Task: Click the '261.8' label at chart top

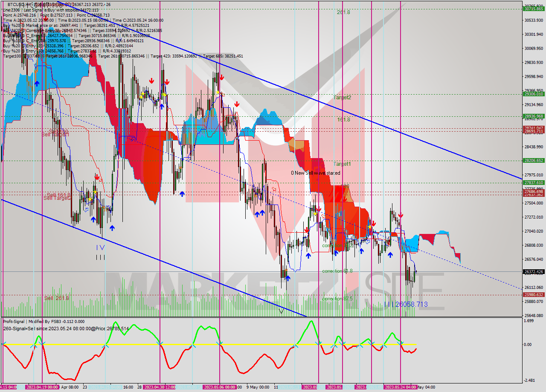Action: [x=343, y=13]
